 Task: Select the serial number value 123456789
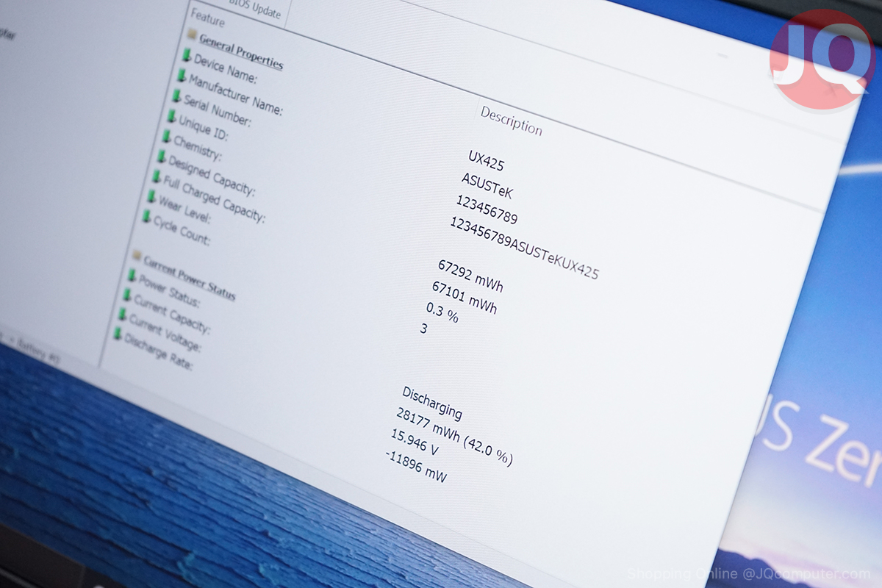487,209
